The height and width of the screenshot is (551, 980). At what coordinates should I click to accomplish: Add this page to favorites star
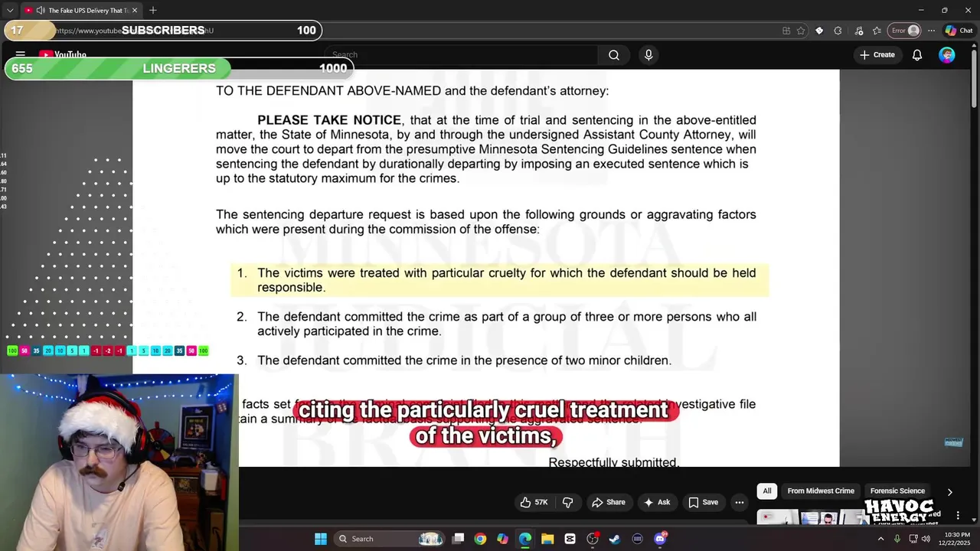801,31
